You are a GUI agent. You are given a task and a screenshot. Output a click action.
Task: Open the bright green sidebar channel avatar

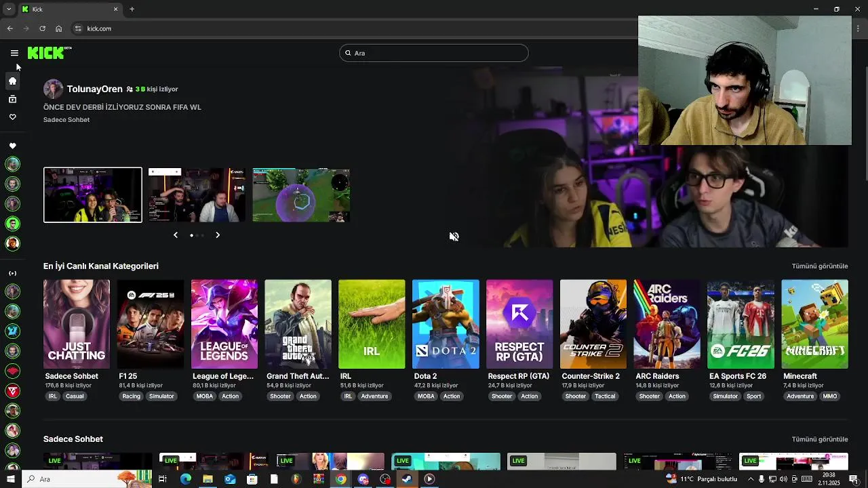click(12, 224)
